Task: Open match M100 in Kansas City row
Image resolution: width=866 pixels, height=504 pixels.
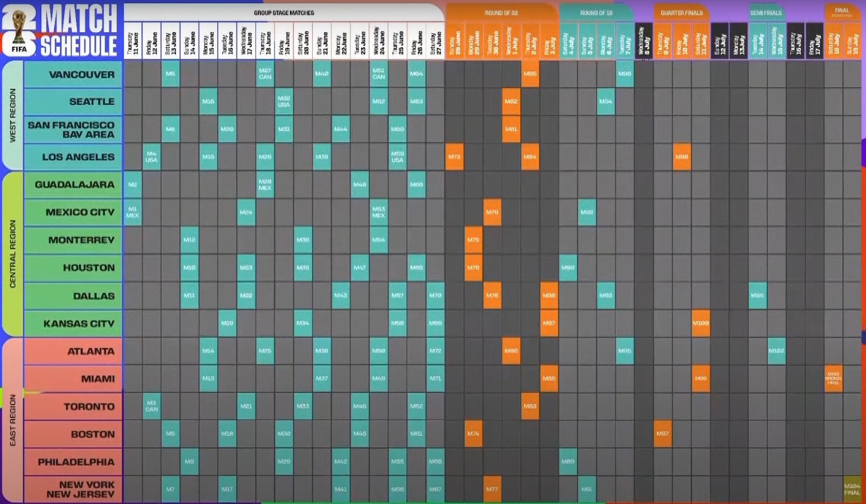Action: pyautogui.click(x=700, y=323)
